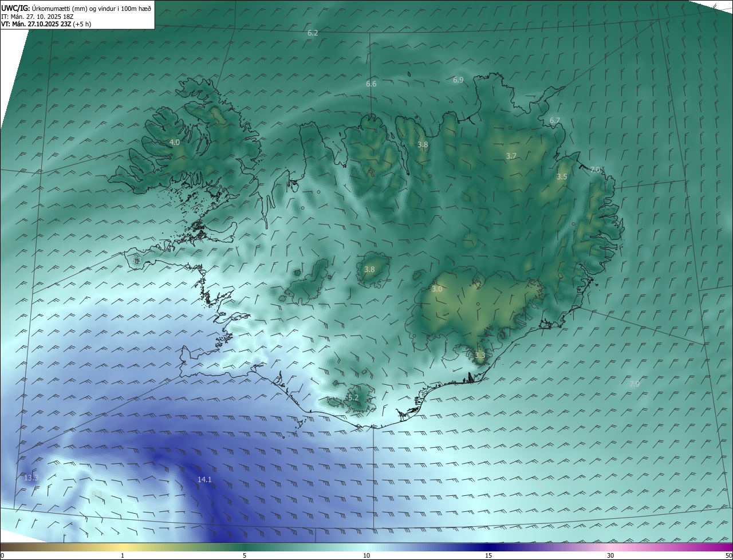Click the 6.2 value label near the map top
The width and height of the screenshot is (733, 560).
[x=313, y=33]
